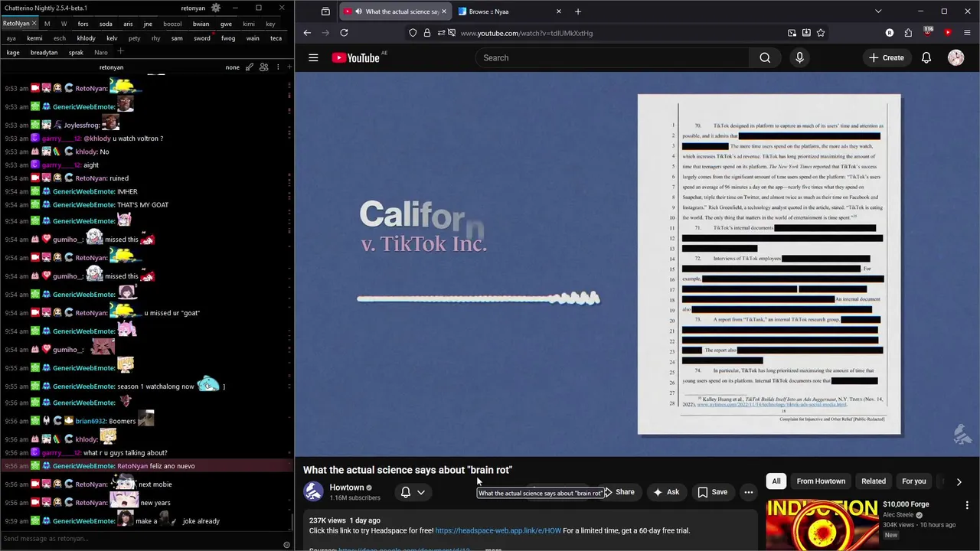
Task: Select the All filter chip
Action: (776, 481)
